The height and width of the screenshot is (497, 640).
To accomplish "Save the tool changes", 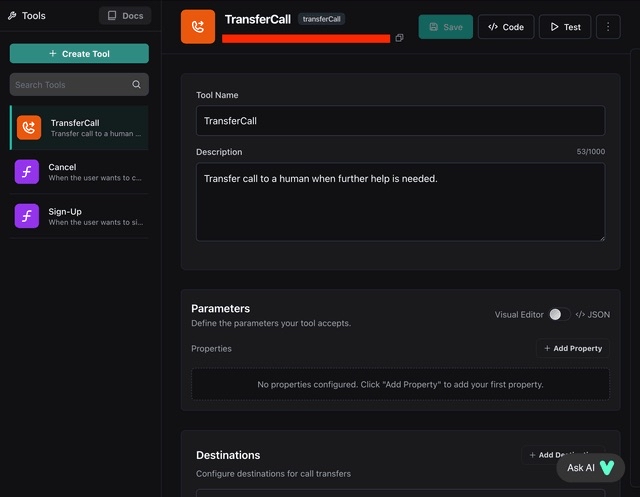I will click(446, 27).
